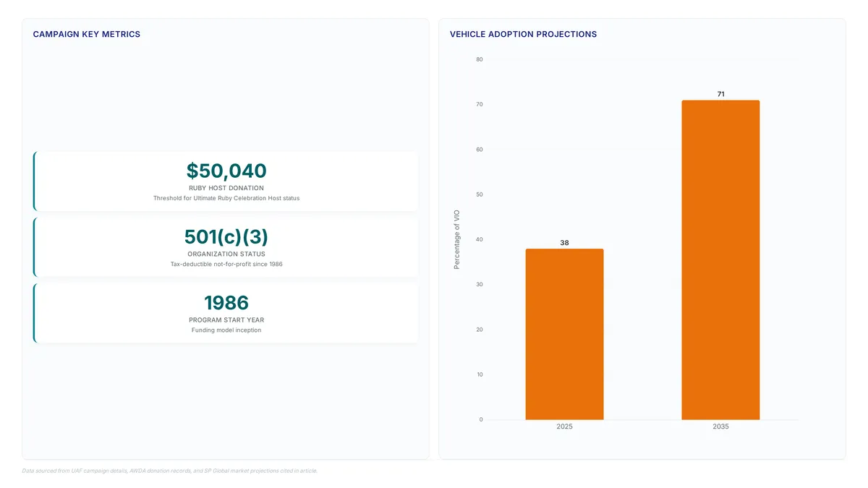Click the 71 data label above bar
The height and width of the screenshot is (488, 868).
coord(720,94)
